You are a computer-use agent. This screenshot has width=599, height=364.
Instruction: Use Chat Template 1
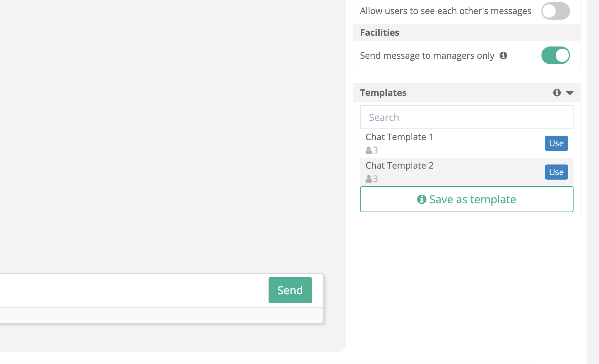(556, 144)
